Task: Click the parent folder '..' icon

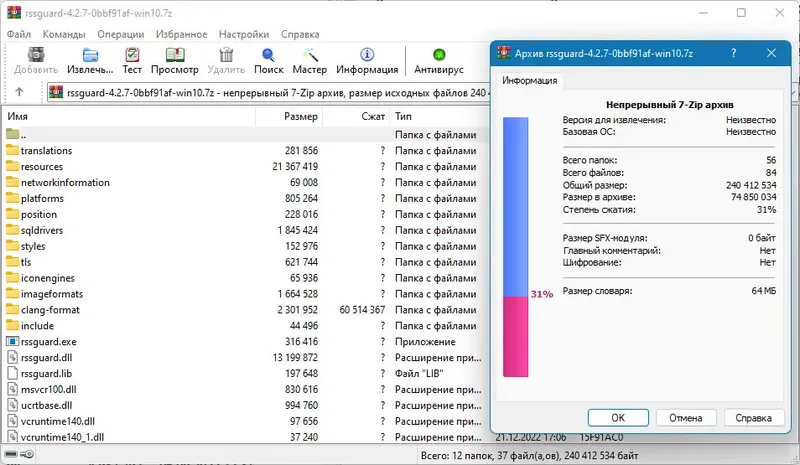Action: tap(12, 134)
